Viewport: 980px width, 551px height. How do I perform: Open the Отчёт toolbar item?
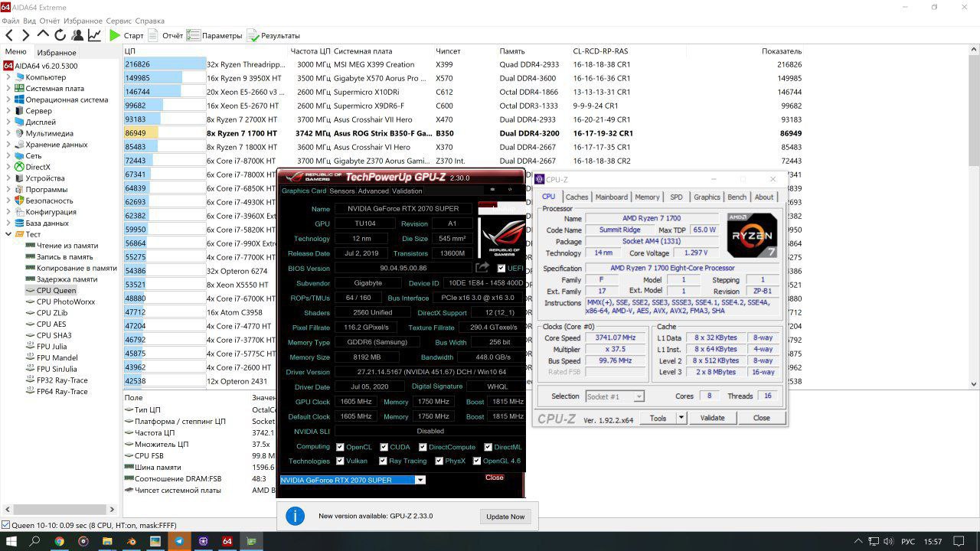click(165, 35)
